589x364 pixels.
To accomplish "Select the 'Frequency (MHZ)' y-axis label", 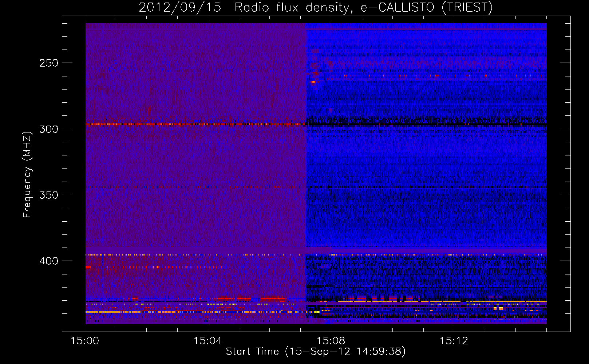I will 27,175.
